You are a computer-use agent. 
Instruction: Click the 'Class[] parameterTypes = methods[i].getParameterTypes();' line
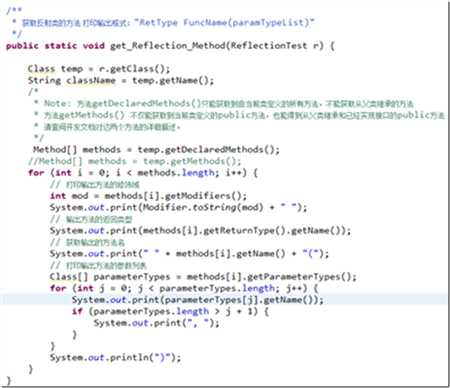point(203,277)
